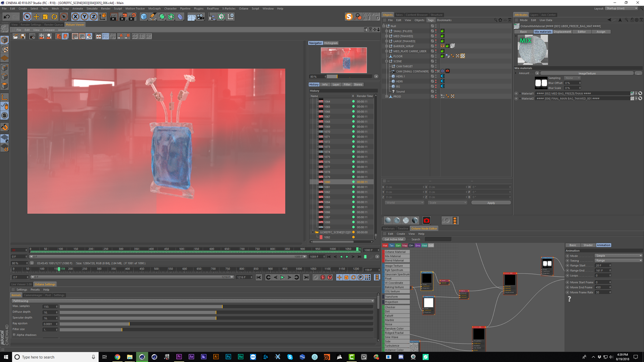Collapse the SCENE object tree
The height and width of the screenshot is (362, 644).
387,61
